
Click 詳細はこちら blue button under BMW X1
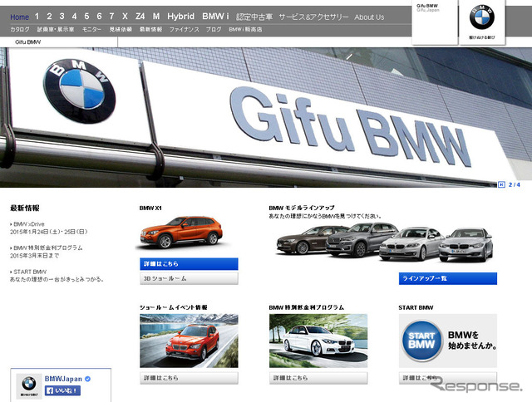[189, 263]
